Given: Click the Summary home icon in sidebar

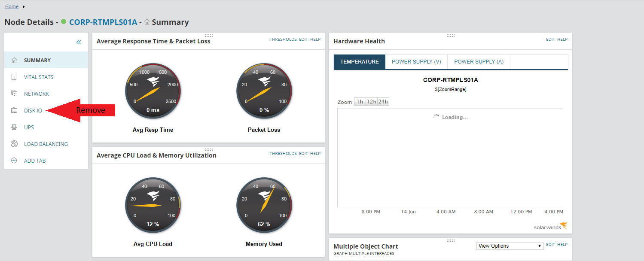Looking at the screenshot, I should coord(14,60).
